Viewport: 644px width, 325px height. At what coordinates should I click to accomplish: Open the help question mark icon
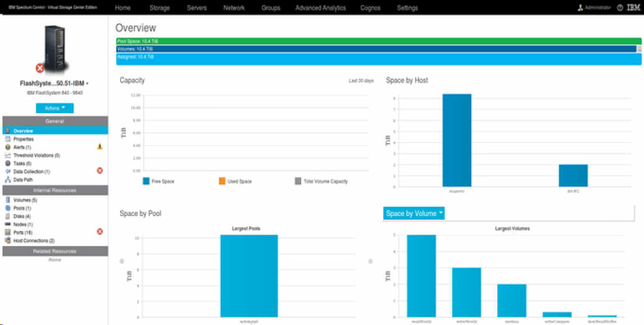coord(620,8)
